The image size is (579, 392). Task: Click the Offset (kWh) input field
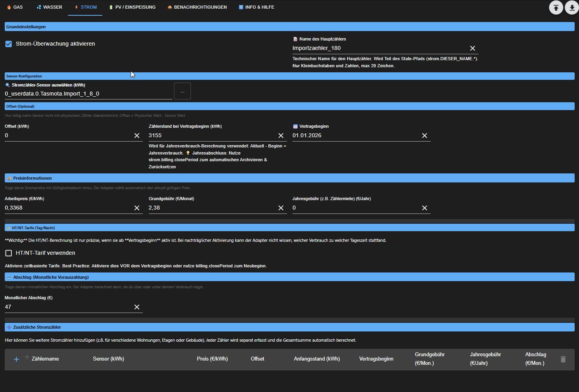point(68,136)
